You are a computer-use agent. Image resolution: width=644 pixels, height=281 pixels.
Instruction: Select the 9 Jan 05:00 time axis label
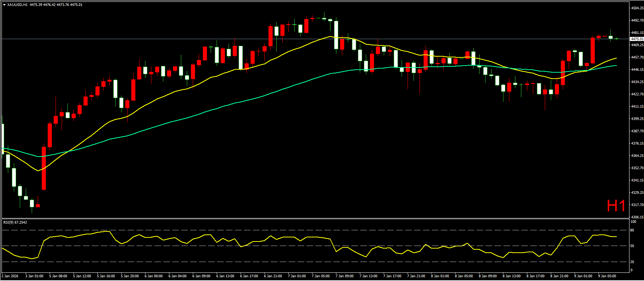coord(607,276)
